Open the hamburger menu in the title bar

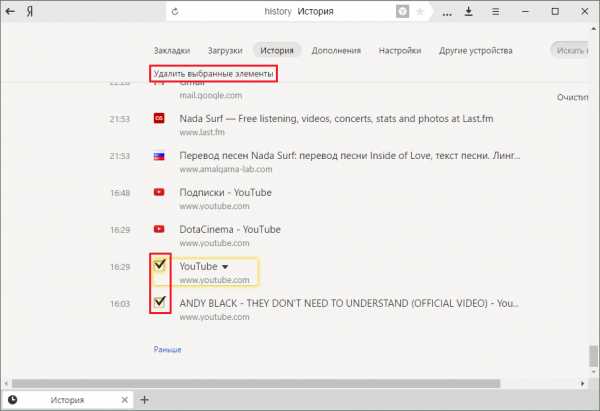click(496, 11)
